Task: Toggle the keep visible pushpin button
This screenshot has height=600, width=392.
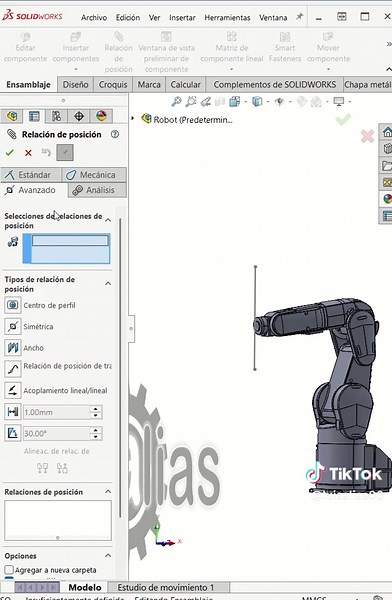Action: (x=65, y=152)
